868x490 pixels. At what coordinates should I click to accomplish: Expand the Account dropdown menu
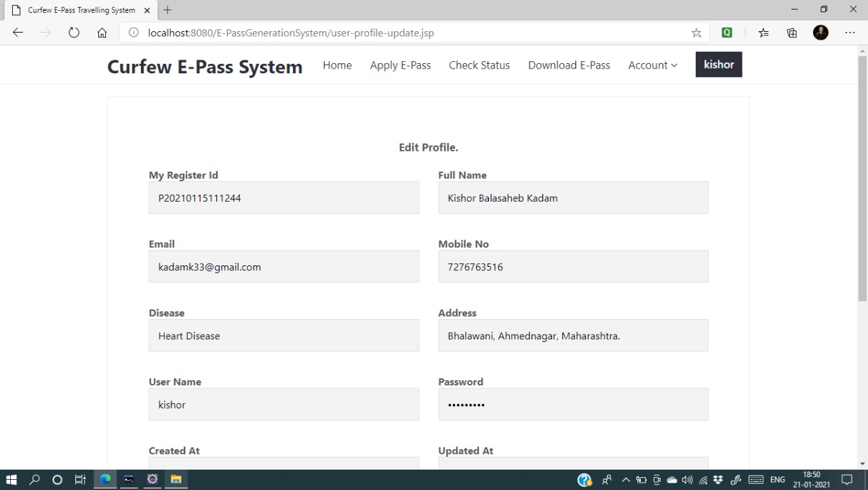coord(652,65)
